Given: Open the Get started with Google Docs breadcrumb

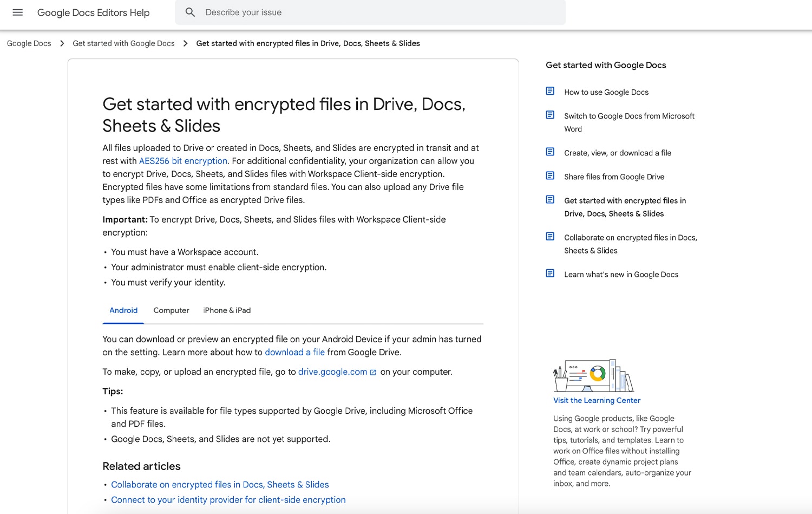Looking at the screenshot, I should click(123, 43).
